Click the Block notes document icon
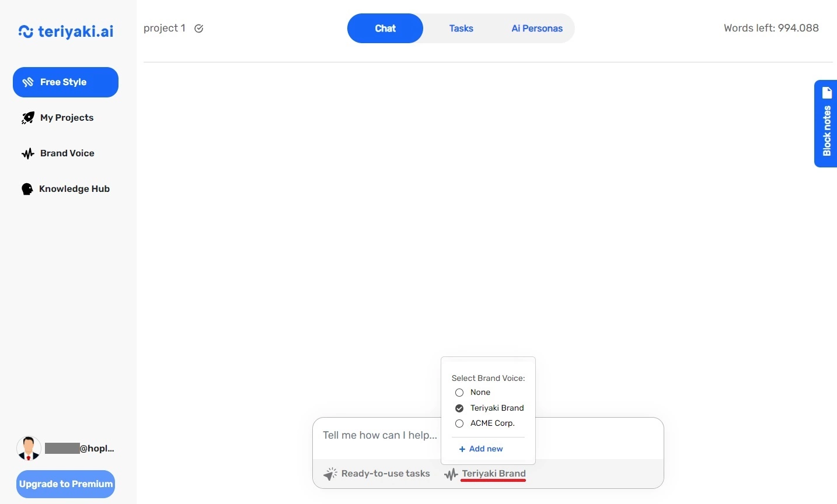The image size is (837, 504). pos(826,93)
